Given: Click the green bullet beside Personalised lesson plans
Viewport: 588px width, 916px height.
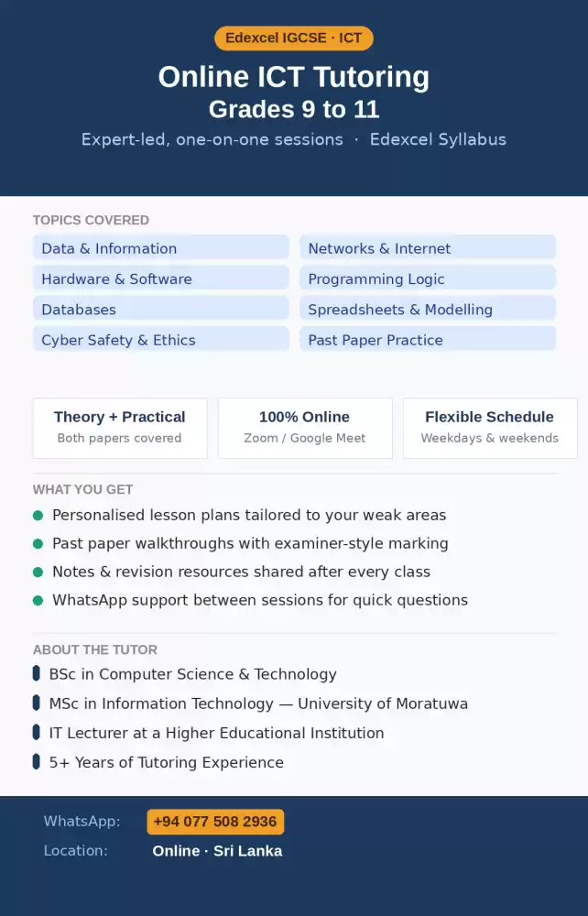Looking at the screenshot, I should coord(38,515).
